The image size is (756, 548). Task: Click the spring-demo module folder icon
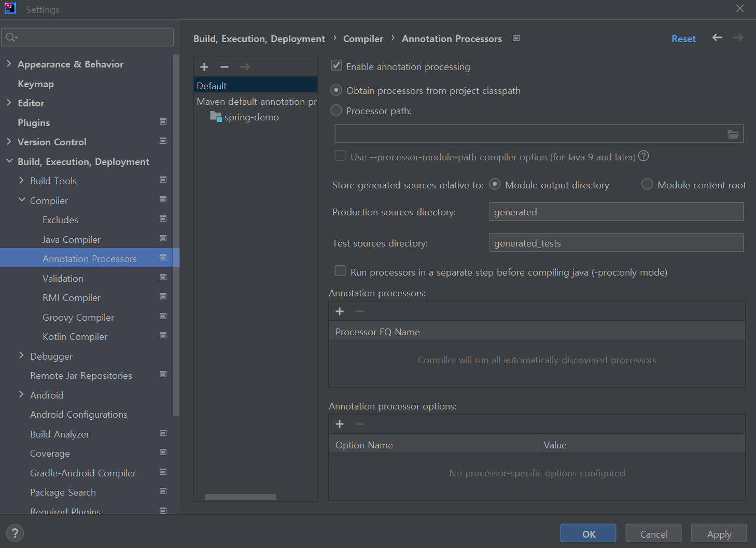[x=216, y=116]
